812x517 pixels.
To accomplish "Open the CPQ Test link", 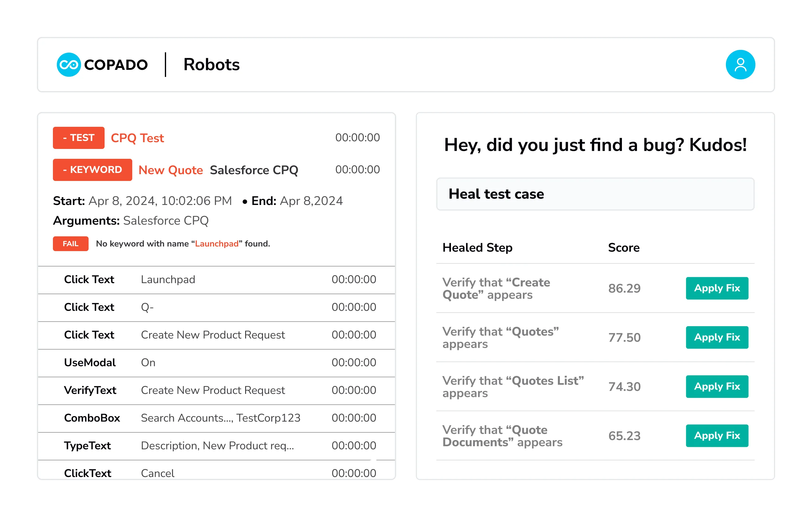I will (137, 138).
